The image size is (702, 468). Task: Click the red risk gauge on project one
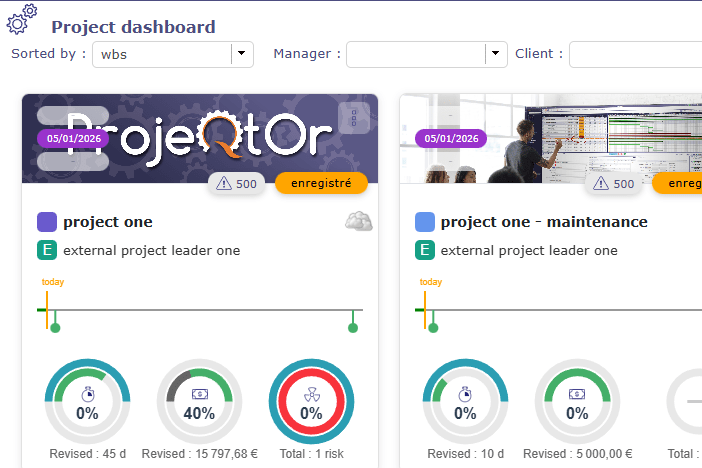pos(311,401)
